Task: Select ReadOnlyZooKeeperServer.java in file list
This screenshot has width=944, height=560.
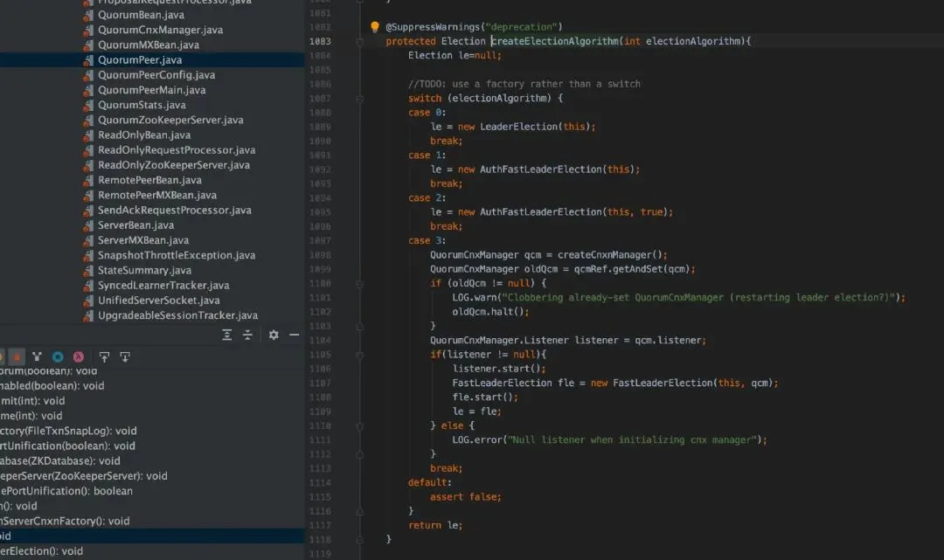Action: [173, 165]
